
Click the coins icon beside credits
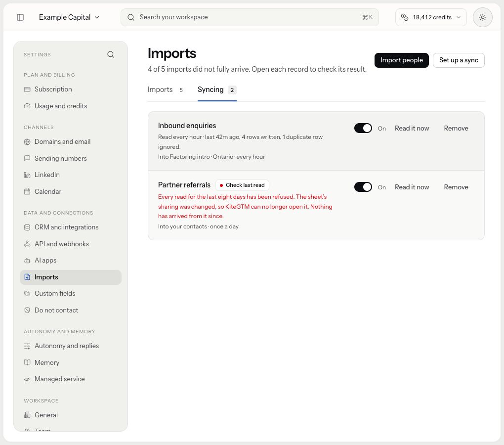click(405, 17)
